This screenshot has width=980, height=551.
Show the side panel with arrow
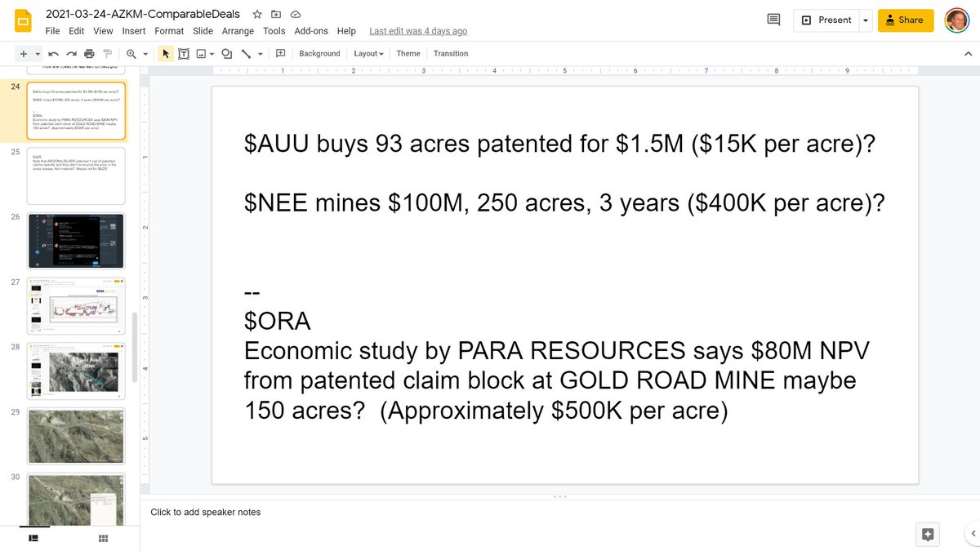(973, 534)
